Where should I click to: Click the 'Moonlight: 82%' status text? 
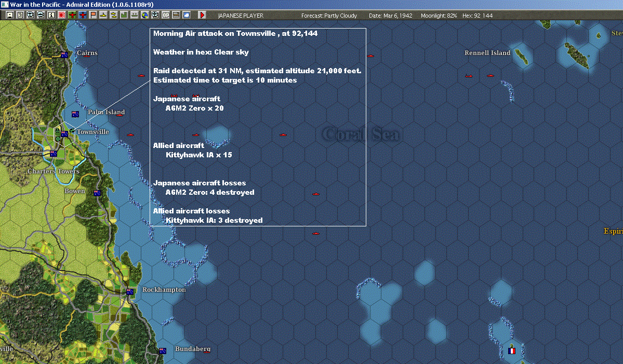pyautogui.click(x=439, y=16)
